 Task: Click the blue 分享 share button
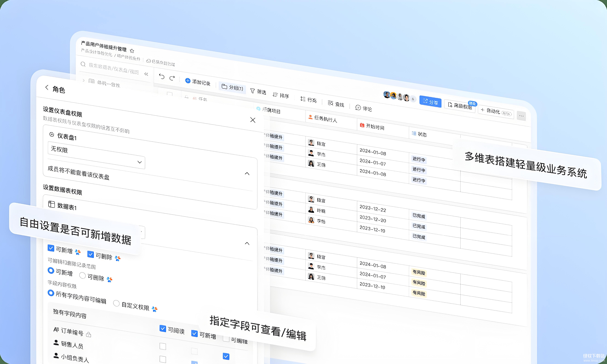coord(430,102)
